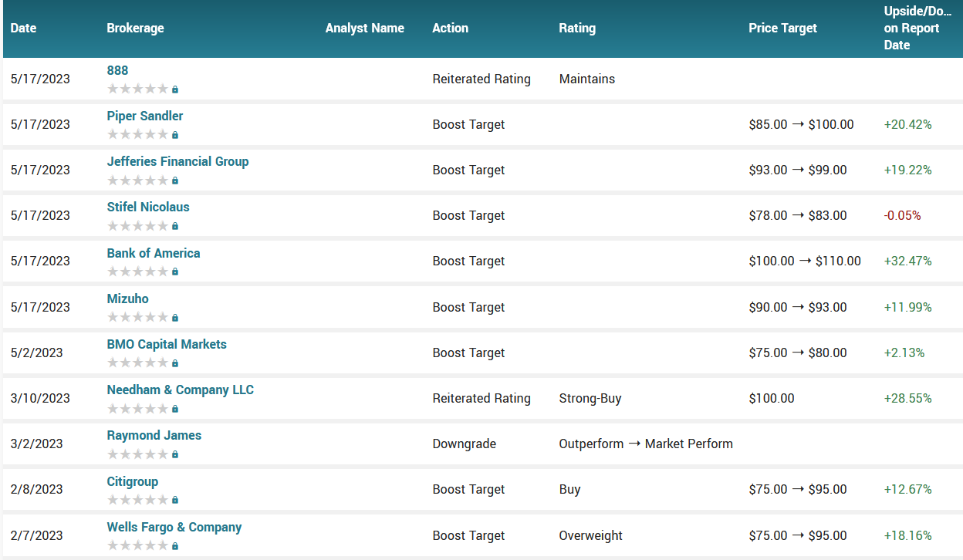Select the +28.55% upside value
This screenshot has width=963, height=560.
point(908,398)
